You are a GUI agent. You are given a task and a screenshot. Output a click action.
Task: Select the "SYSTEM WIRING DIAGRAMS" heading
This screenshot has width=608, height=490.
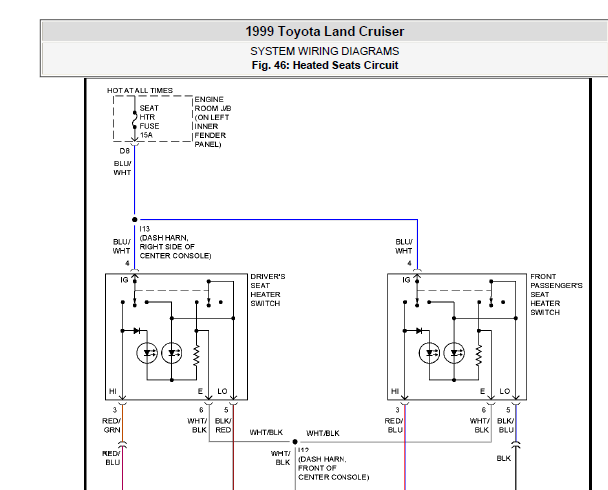point(325,51)
